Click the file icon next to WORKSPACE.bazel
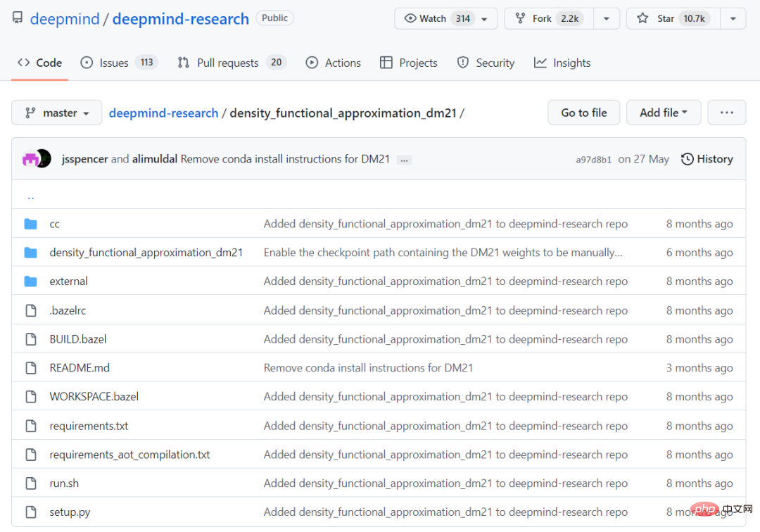760x532 pixels. coord(31,397)
